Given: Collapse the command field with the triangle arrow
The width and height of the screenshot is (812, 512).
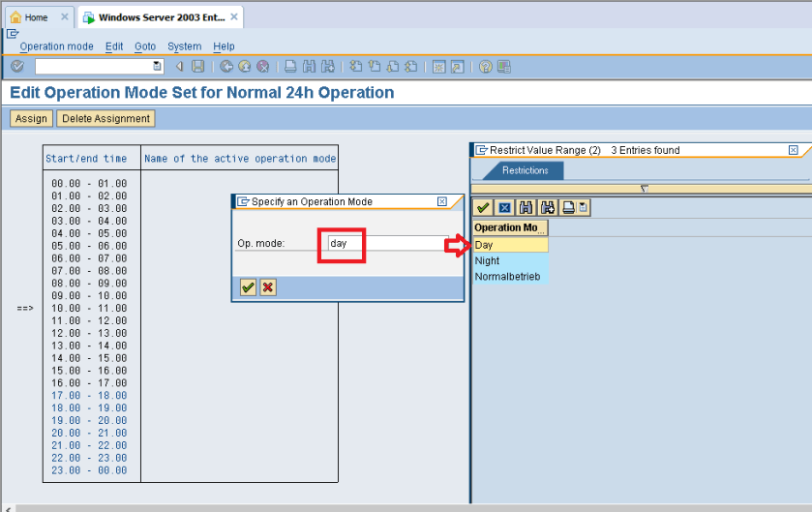Looking at the screenshot, I should [x=180, y=66].
